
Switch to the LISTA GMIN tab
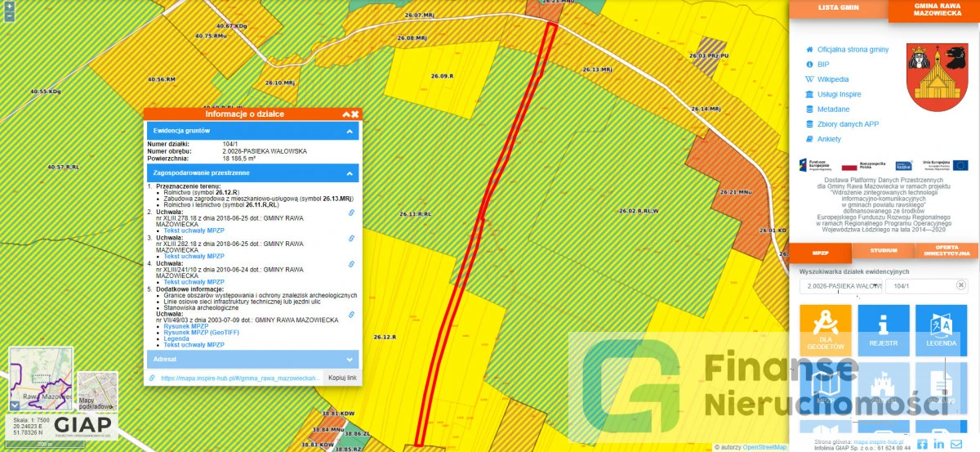point(838,7)
